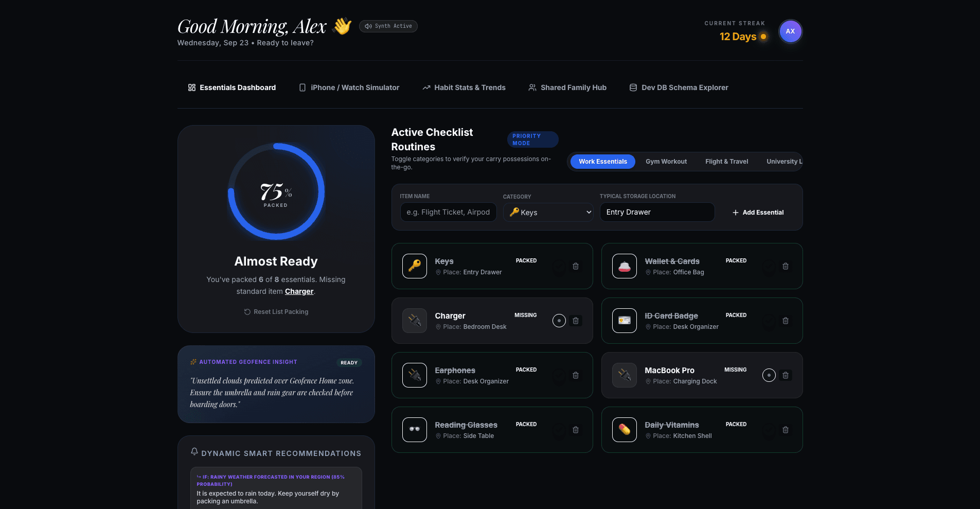Focus the Item Name input field

click(449, 212)
